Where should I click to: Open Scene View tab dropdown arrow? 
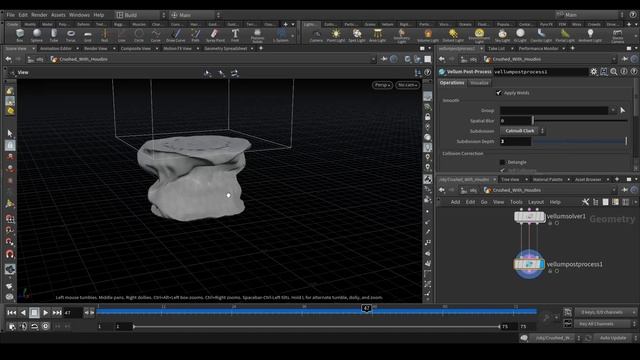pos(33,49)
